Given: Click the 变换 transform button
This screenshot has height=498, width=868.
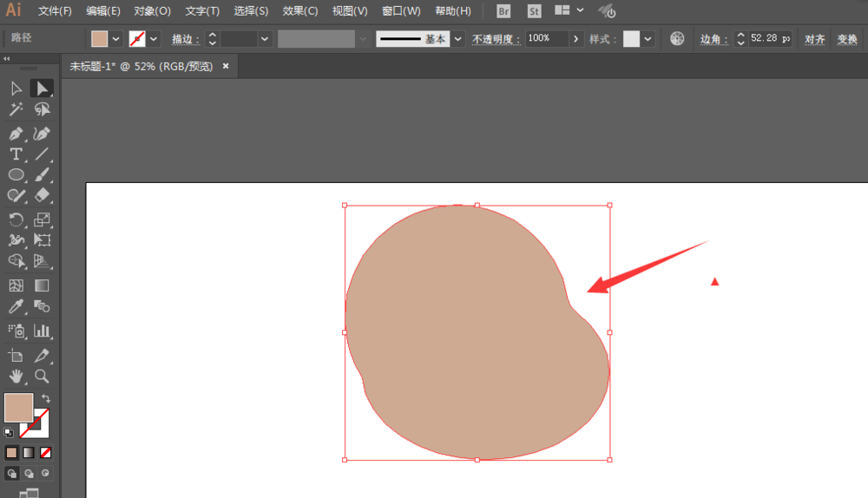Looking at the screenshot, I should coord(847,39).
